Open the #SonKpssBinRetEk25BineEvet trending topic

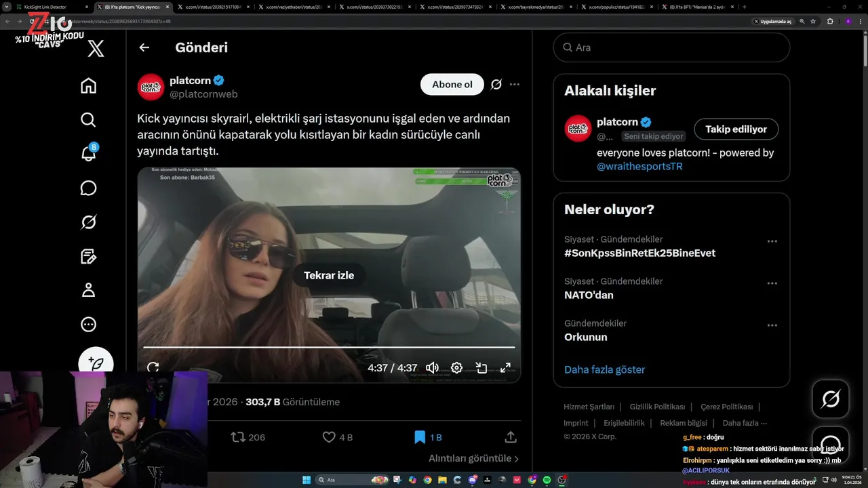639,253
